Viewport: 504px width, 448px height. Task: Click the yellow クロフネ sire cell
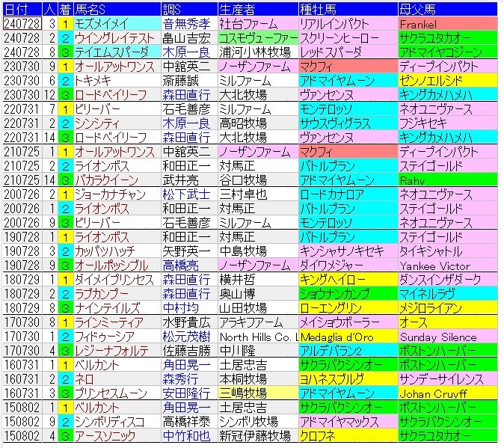coord(348,436)
